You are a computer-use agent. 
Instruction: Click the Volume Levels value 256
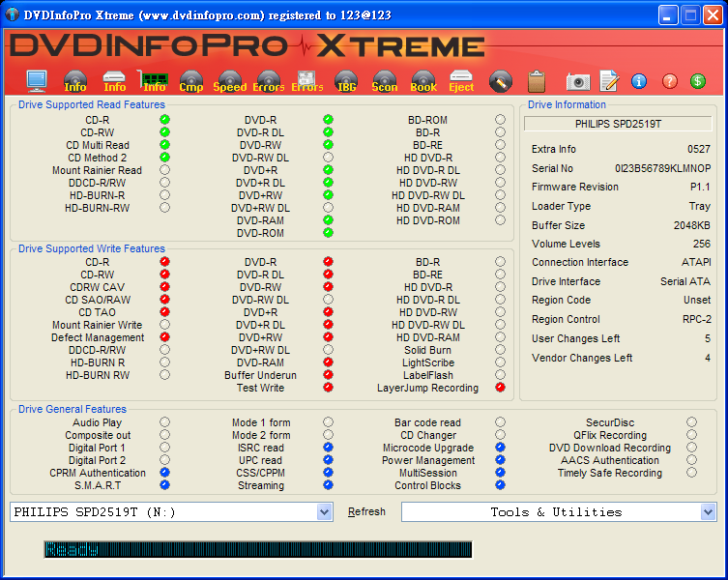[702, 244]
